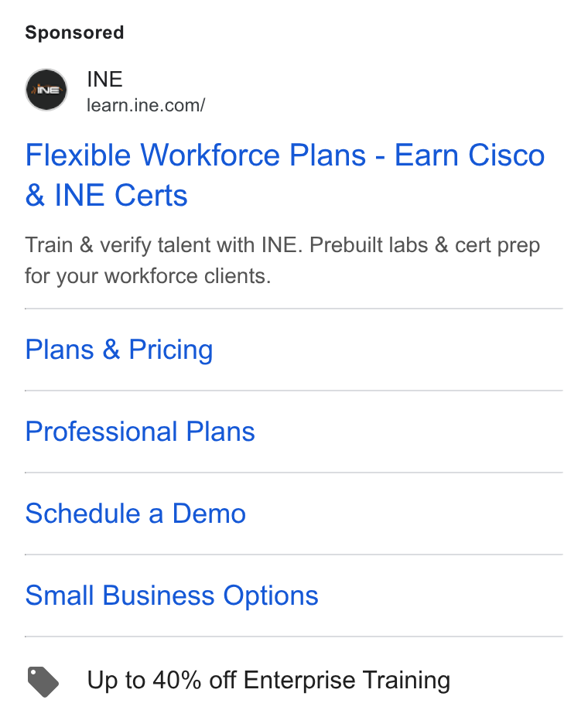Open the Flexible Workforce Plans ad headline
This screenshot has height=727, width=588.
point(285,175)
